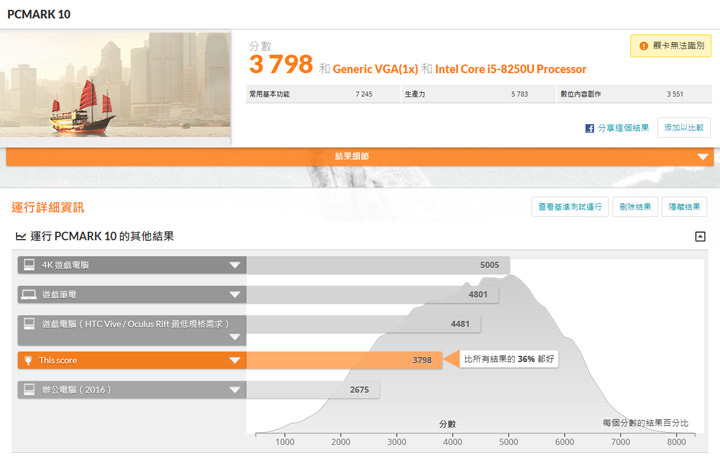The image size is (720, 456).
Task: Click the monitor icon on the 4K gaming PC row
Action: [29, 265]
